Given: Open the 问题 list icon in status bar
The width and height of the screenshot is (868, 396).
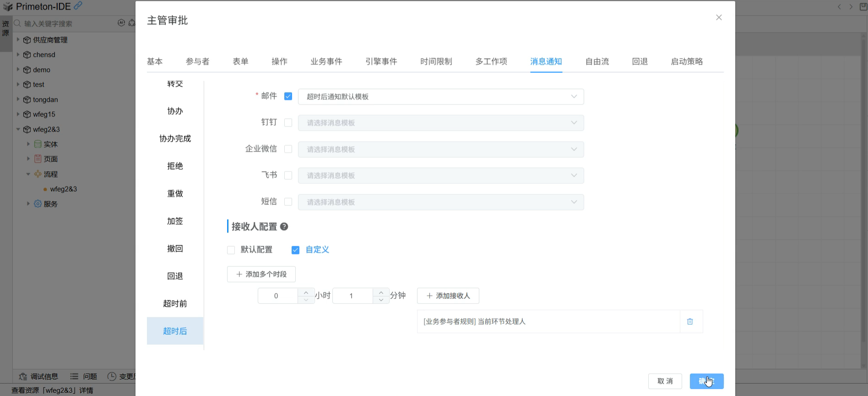Looking at the screenshot, I should pos(74,376).
